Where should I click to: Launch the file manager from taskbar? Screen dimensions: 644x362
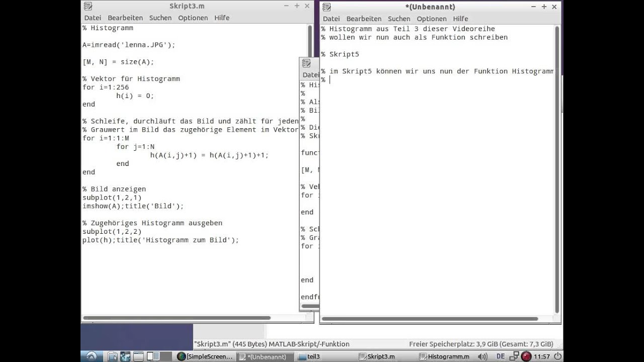(113, 356)
